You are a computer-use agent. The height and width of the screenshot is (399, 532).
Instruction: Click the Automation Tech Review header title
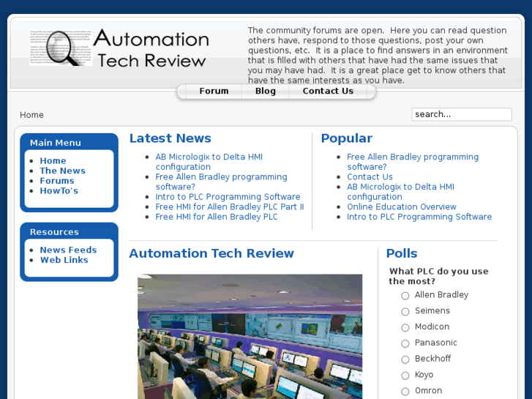click(x=151, y=48)
